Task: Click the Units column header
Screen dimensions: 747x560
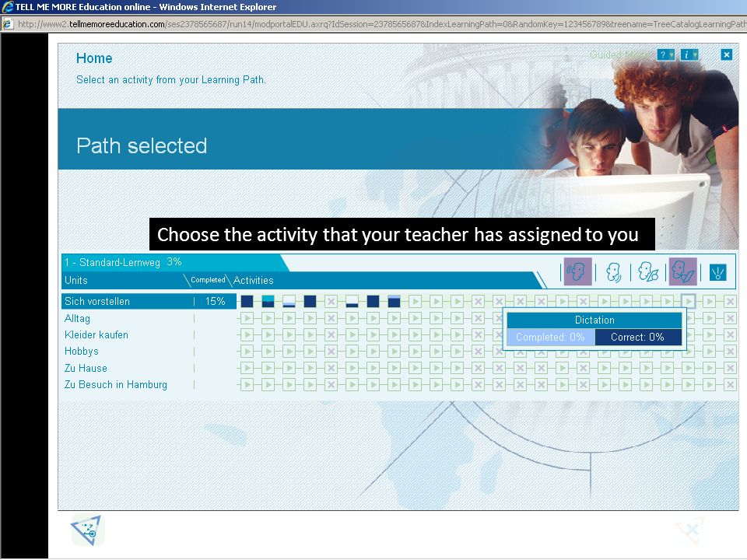Action: point(76,280)
